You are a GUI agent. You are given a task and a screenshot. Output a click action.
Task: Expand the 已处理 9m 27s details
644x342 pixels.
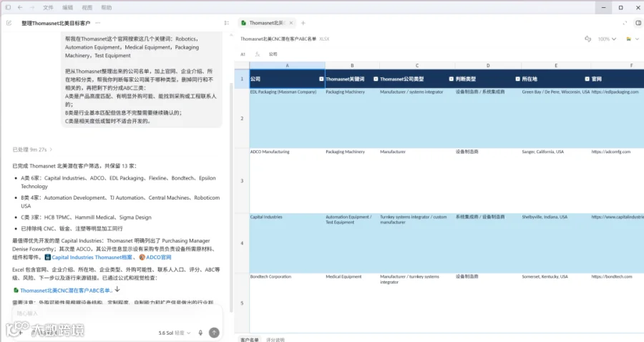32,150
